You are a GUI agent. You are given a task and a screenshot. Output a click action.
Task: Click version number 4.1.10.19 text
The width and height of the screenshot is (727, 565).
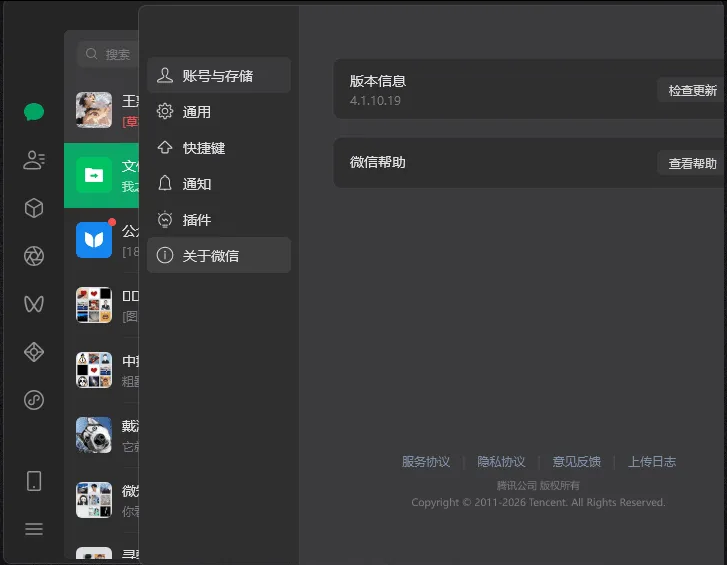pos(375,101)
